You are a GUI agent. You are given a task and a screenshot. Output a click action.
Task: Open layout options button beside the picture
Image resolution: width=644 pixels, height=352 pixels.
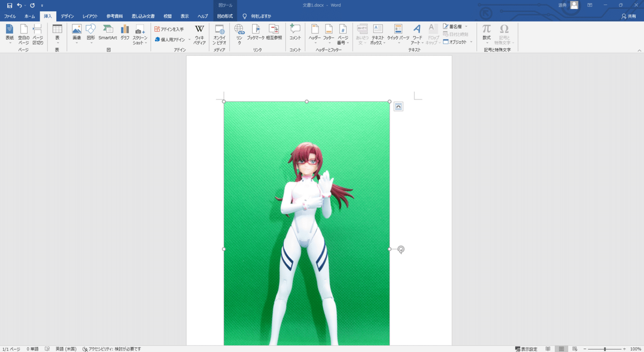pyautogui.click(x=398, y=107)
